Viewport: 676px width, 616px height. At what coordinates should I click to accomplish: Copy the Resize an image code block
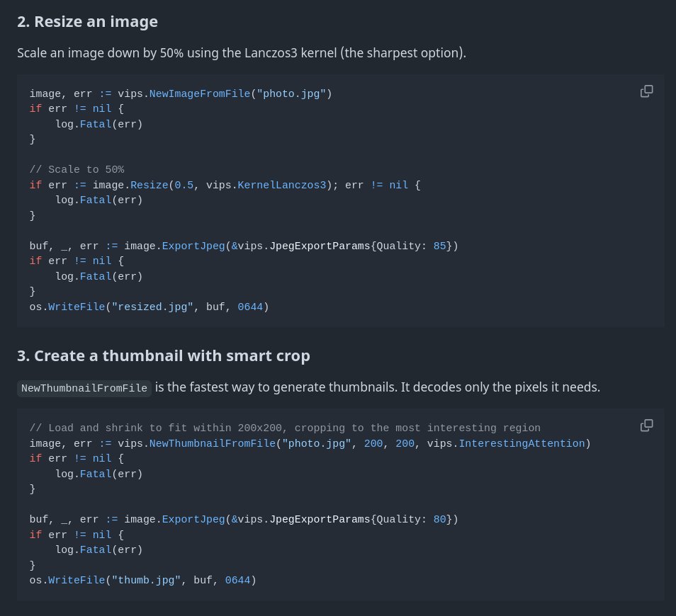pyautogui.click(x=646, y=91)
